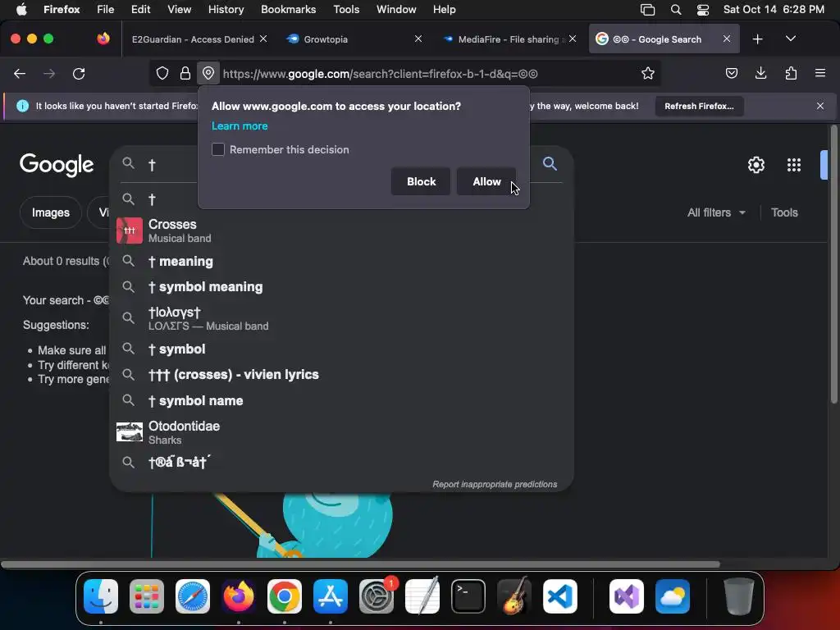
Task: Select the '†lolσγs†' musical band suggestion
Action: [x=341, y=318]
